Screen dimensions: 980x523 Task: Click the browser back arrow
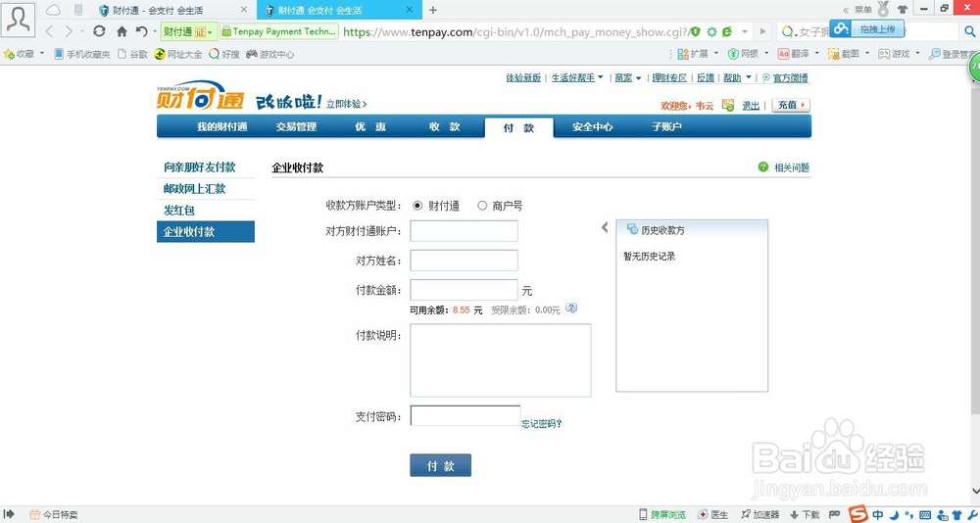click(x=49, y=31)
